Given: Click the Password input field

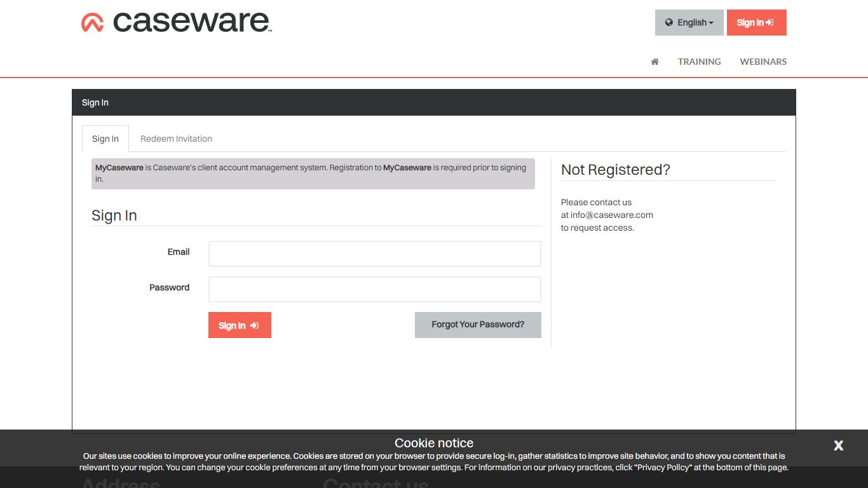Looking at the screenshot, I should pos(375,289).
